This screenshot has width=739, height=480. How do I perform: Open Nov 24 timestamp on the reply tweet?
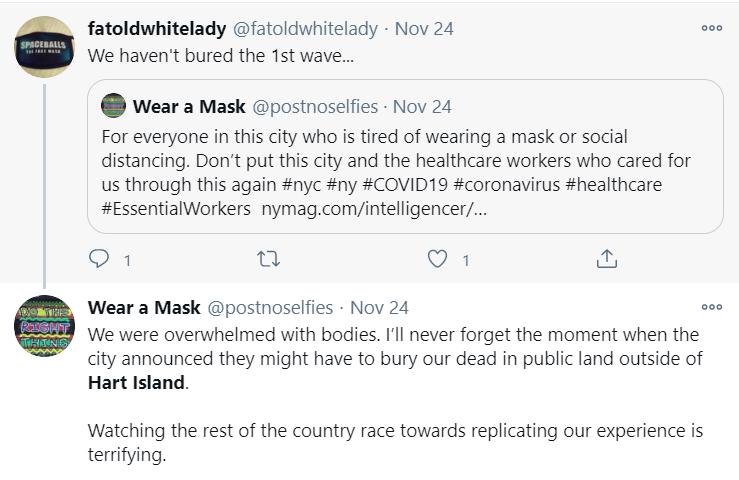pos(380,307)
